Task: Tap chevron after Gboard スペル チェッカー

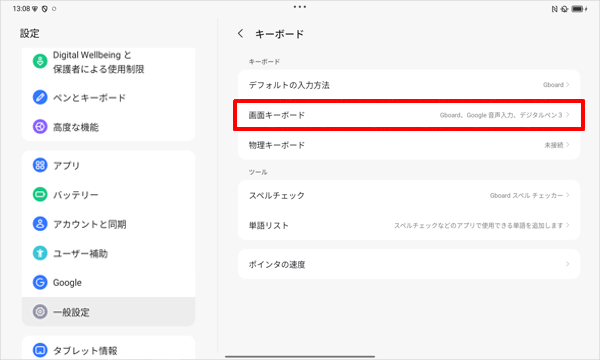Action: pos(568,195)
